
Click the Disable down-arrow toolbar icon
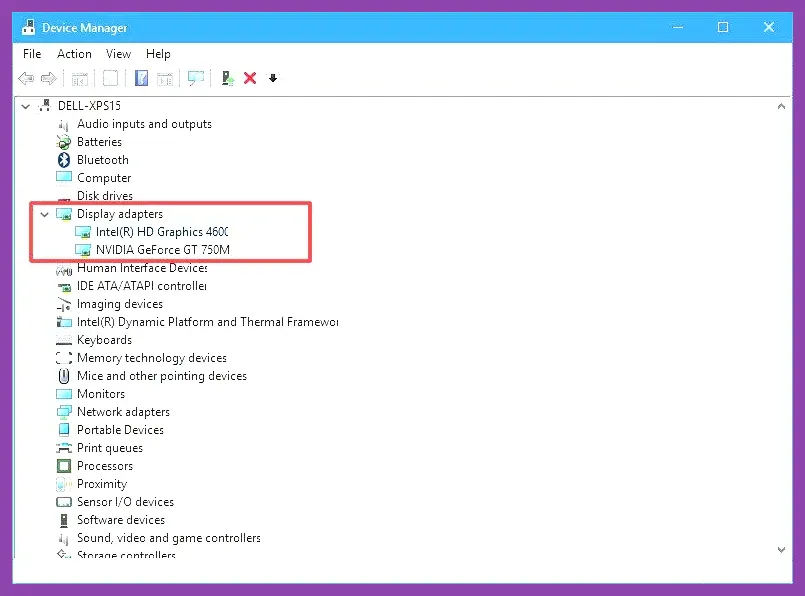point(273,78)
